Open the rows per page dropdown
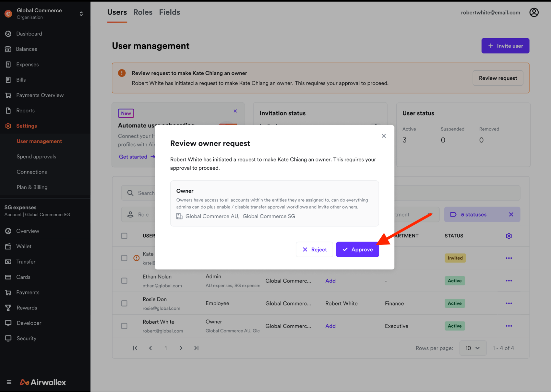 472,348
